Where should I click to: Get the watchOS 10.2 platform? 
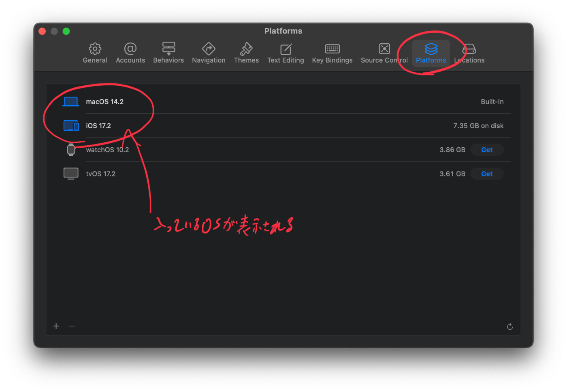click(487, 150)
